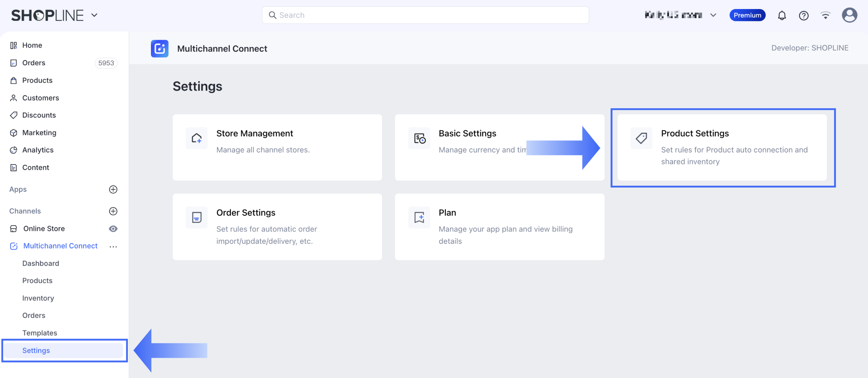Go to Orders in main sidebar

pyautogui.click(x=34, y=63)
